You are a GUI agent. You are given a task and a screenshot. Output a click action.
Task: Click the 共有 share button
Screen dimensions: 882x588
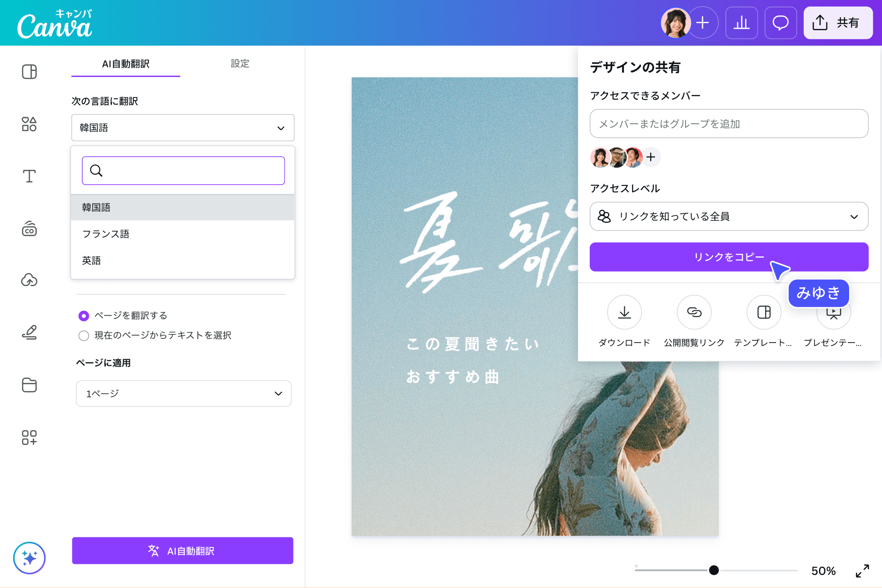click(838, 23)
